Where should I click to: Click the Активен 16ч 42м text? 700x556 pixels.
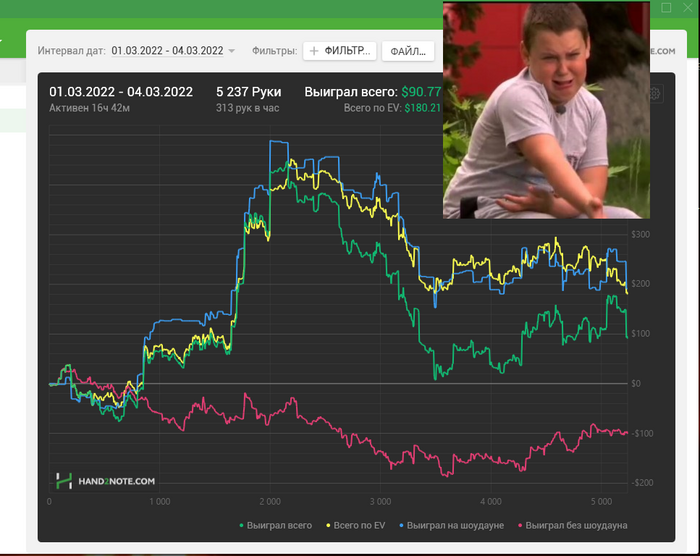(89, 108)
